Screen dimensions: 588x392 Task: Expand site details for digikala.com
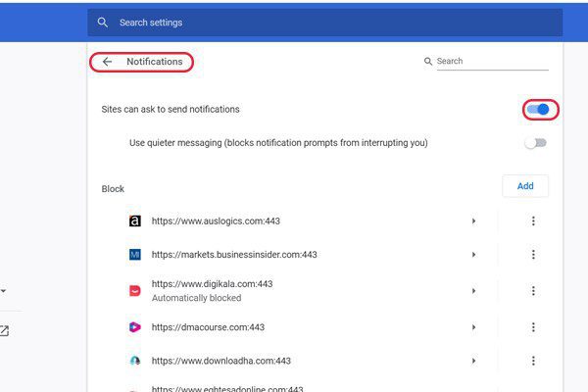tap(474, 291)
